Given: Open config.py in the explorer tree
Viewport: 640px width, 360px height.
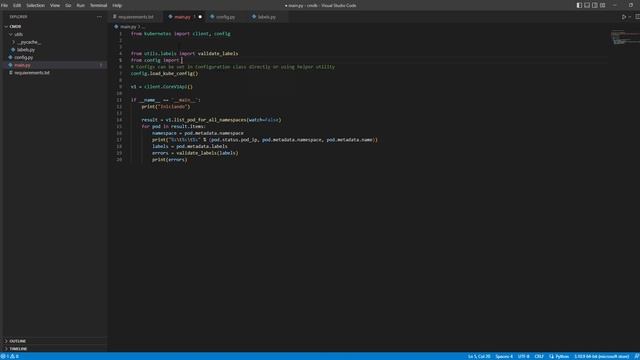Looking at the screenshot, I should (24, 58).
